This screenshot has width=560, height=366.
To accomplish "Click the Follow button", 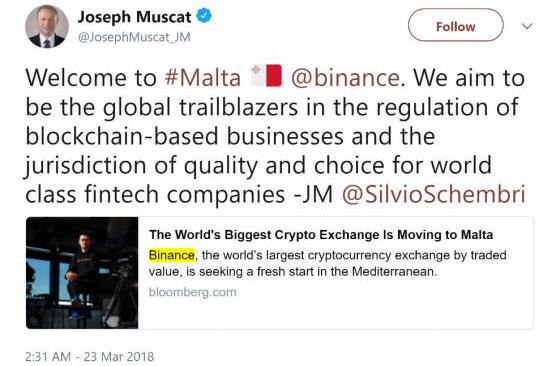I will click(x=455, y=25).
